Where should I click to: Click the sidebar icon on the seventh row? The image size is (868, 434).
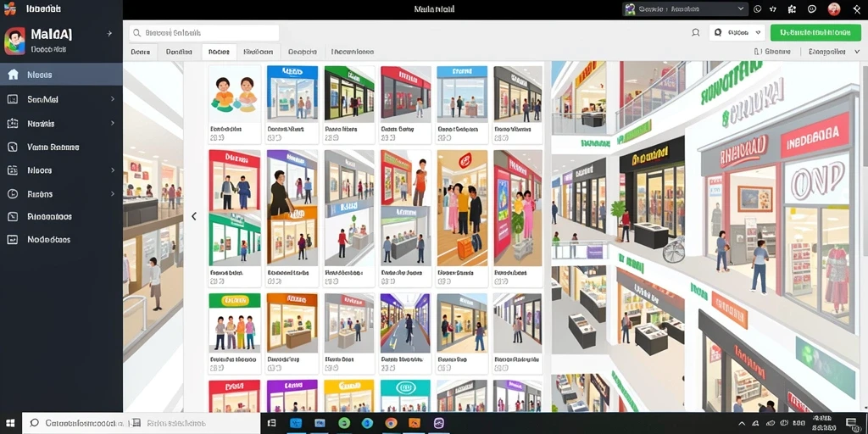click(x=12, y=216)
